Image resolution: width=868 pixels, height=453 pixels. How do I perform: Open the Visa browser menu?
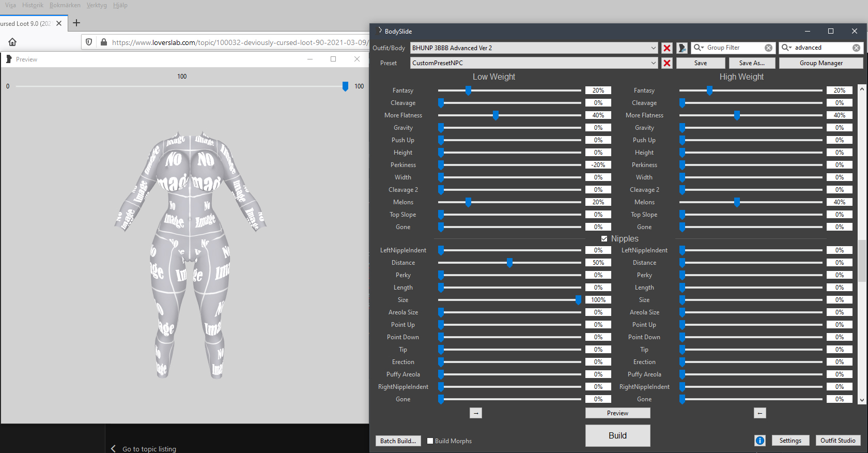point(10,5)
